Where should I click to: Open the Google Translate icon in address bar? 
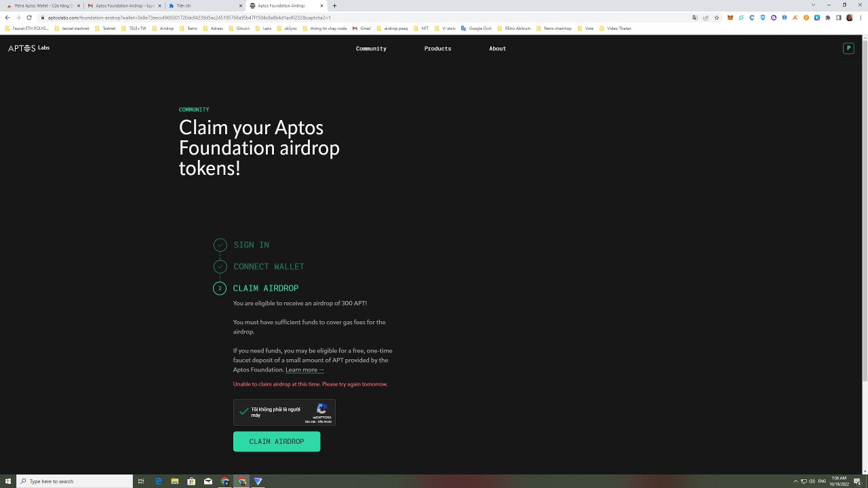coord(695,18)
